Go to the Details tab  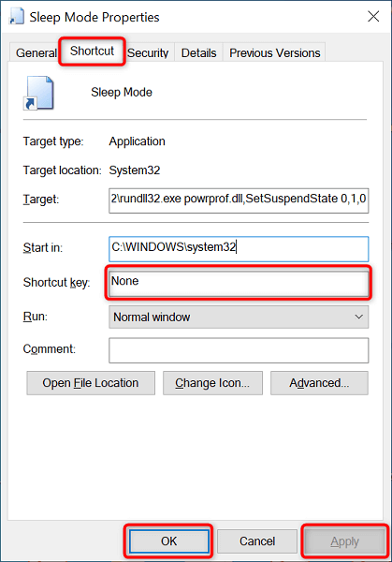(198, 53)
